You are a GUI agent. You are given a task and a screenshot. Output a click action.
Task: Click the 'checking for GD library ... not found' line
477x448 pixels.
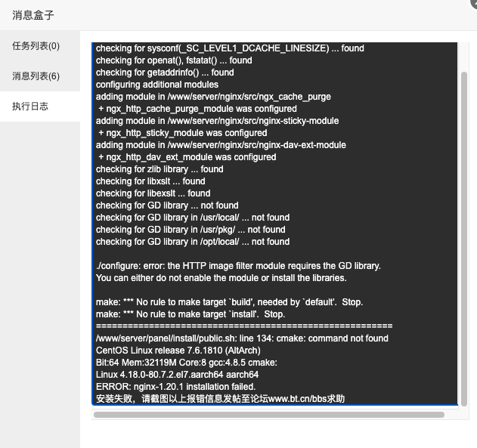tap(167, 205)
